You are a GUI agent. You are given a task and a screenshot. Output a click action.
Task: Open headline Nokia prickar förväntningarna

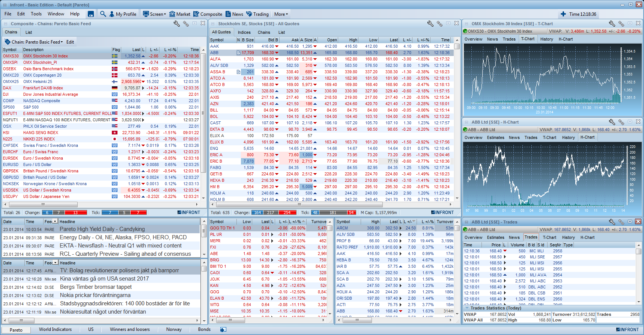click(x=95, y=295)
